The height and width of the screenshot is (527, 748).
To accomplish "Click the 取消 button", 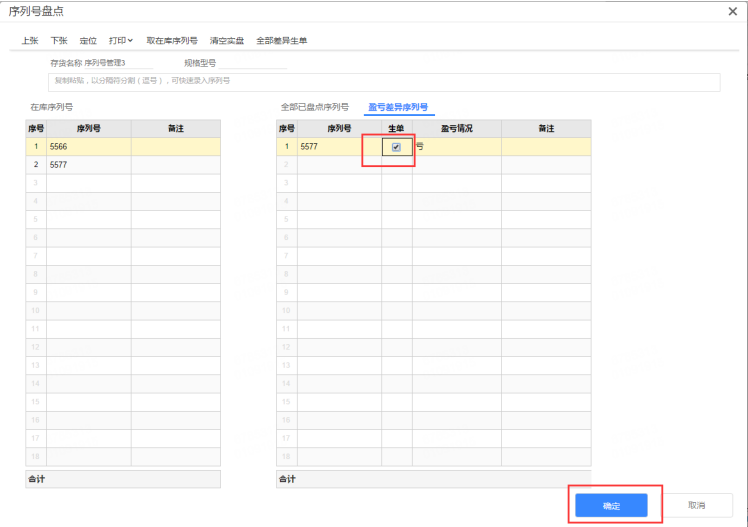I will tap(696, 506).
